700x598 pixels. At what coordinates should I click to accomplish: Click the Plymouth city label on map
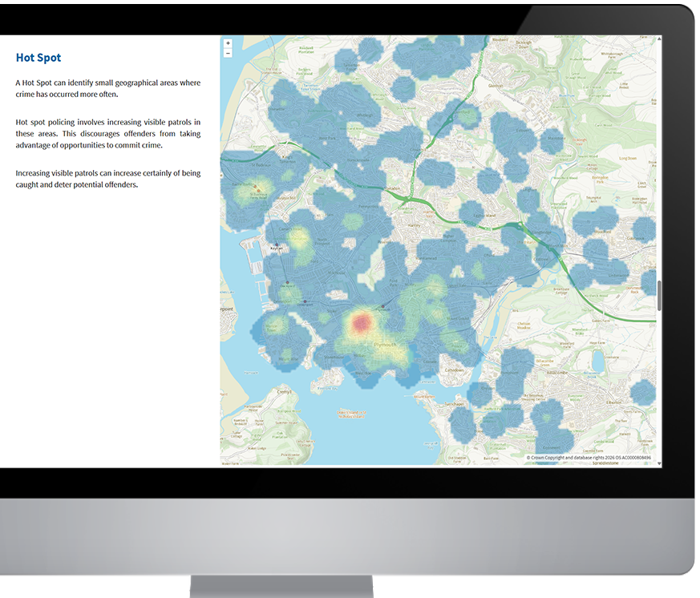[386, 344]
